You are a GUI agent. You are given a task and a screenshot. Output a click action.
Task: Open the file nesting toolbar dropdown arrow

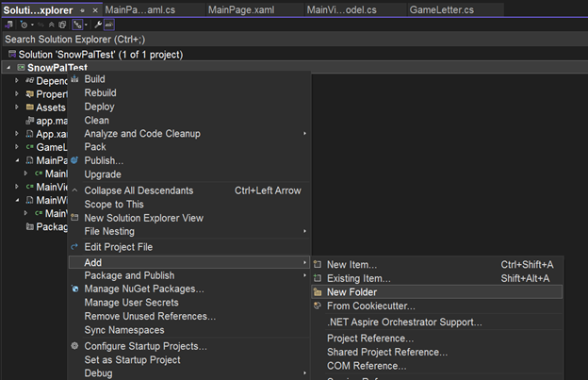pyautogui.click(x=87, y=25)
